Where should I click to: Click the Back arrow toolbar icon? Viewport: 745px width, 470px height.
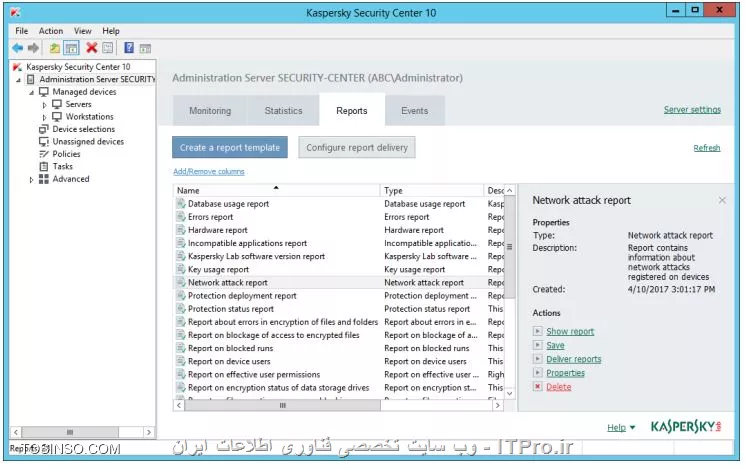pyautogui.click(x=18, y=48)
